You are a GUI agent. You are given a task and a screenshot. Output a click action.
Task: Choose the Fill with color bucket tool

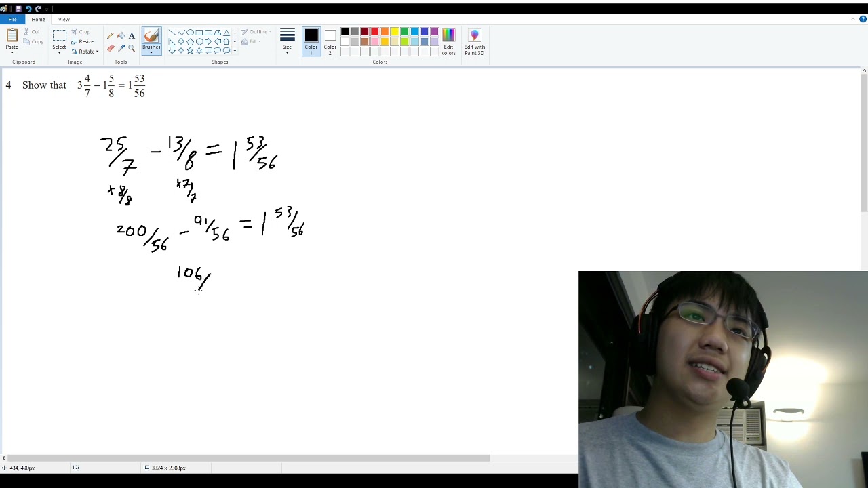coord(121,36)
